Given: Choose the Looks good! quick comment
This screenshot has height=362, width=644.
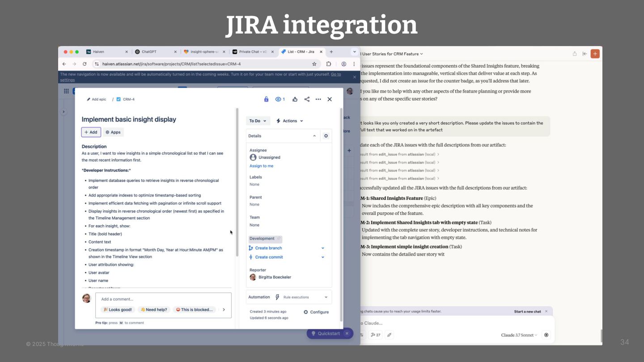Looking at the screenshot, I should tap(118, 309).
